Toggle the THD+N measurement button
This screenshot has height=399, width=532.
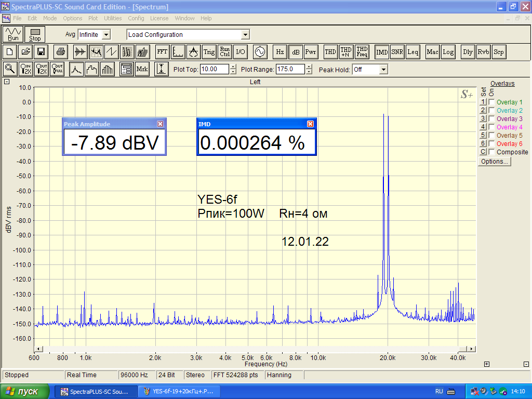(346, 52)
